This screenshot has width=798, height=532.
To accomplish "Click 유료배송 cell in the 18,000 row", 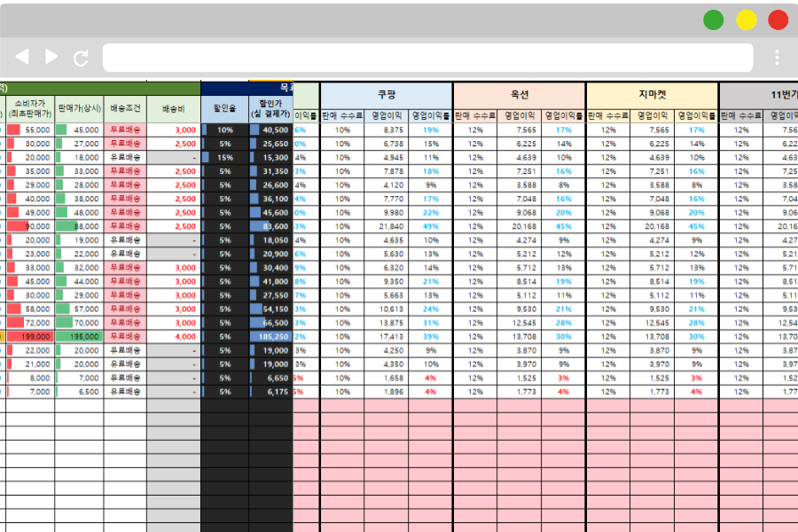I will pos(125,157).
